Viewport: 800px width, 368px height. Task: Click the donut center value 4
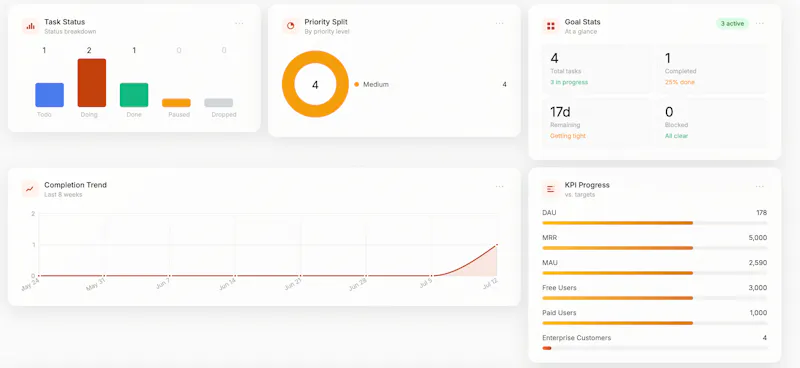pos(315,85)
